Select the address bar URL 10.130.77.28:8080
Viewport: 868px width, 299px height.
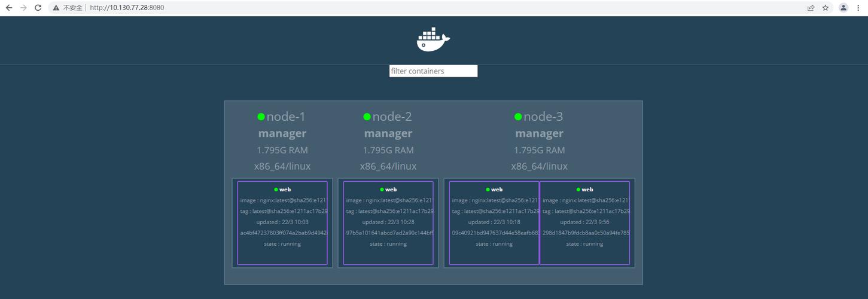coord(127,8)
